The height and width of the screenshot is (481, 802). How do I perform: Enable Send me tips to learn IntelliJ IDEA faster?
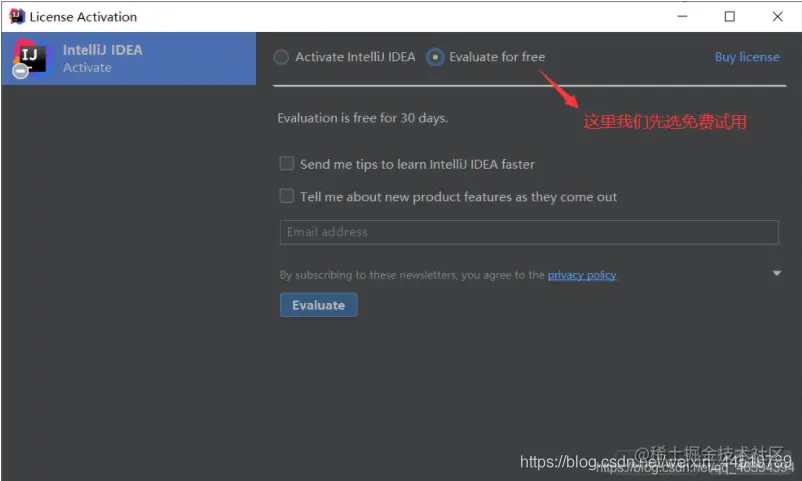pos(286,163)
